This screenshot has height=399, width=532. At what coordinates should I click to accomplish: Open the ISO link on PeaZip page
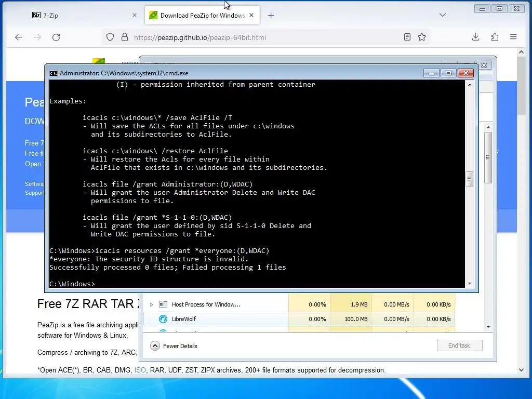coord(140,370)
